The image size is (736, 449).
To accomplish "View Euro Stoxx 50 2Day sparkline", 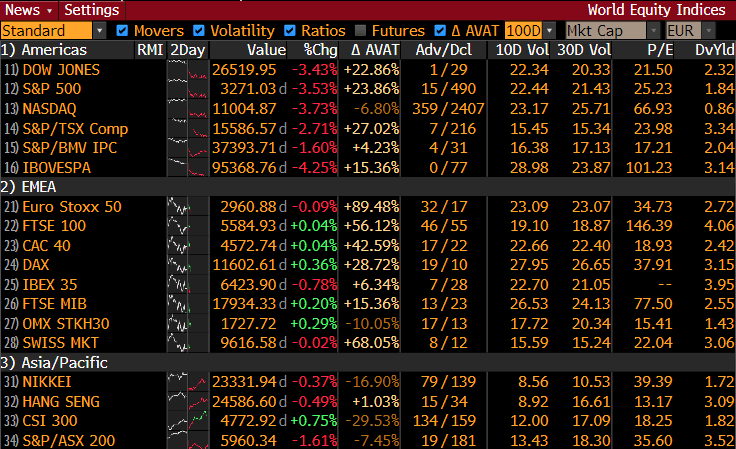I will coord(188,207).
